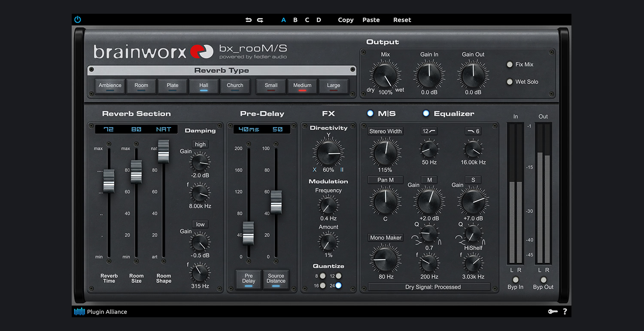This screenshot has width=644, height=331.
Task: Click the Reverb Time fader handle
Action: [x=109, y=181]
